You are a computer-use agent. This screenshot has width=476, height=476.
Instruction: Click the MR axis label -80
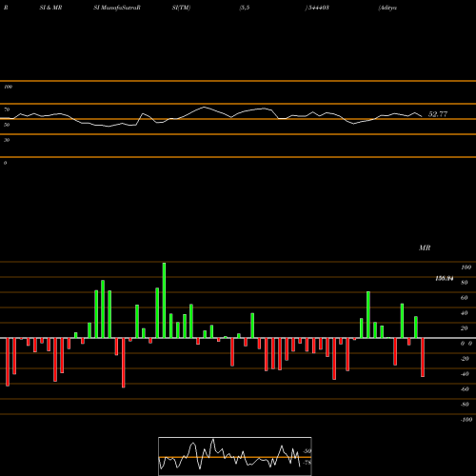pyautogui.click(x=465, y=405)
